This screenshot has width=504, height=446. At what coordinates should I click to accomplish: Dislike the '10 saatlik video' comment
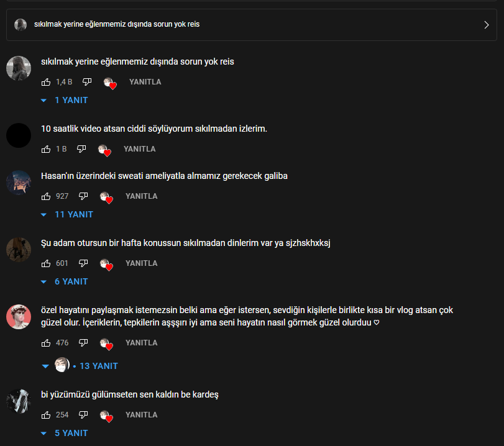(81, 149)
